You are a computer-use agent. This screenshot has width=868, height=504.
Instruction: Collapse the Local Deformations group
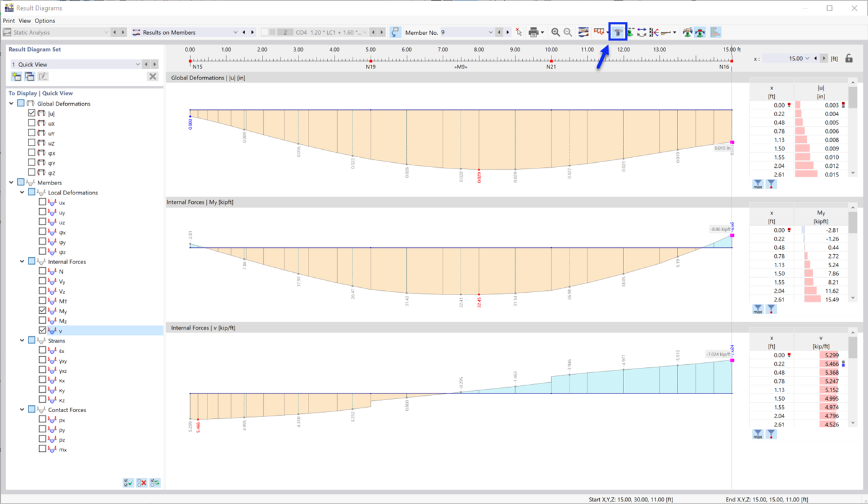(22, 193)
